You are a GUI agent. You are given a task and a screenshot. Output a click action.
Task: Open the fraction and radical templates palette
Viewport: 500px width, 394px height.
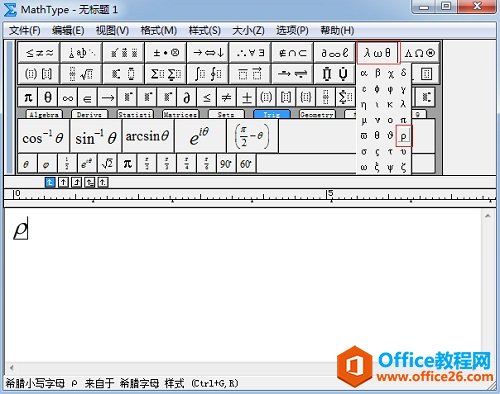(x=81, y=74)
